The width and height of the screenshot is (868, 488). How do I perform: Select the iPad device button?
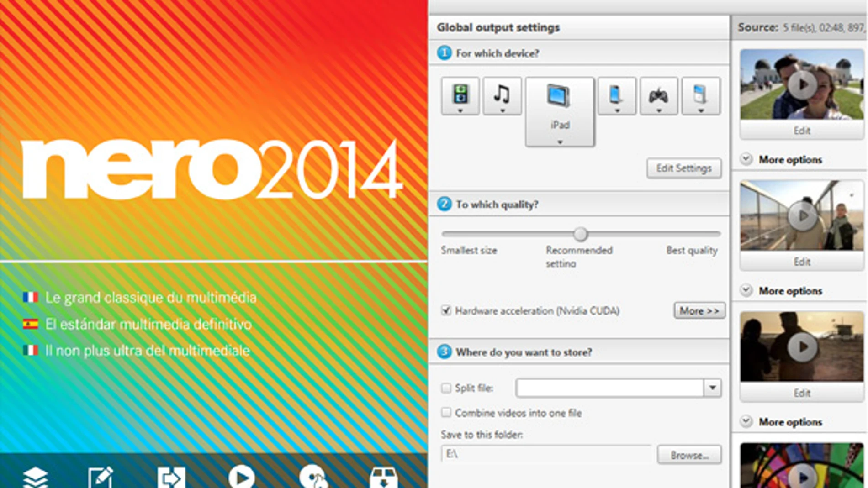560,112
